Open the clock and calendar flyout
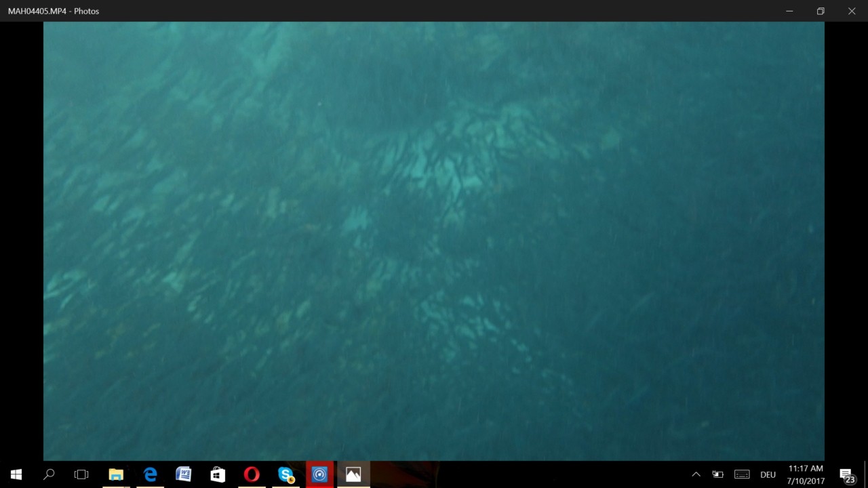 coord(806,474)
